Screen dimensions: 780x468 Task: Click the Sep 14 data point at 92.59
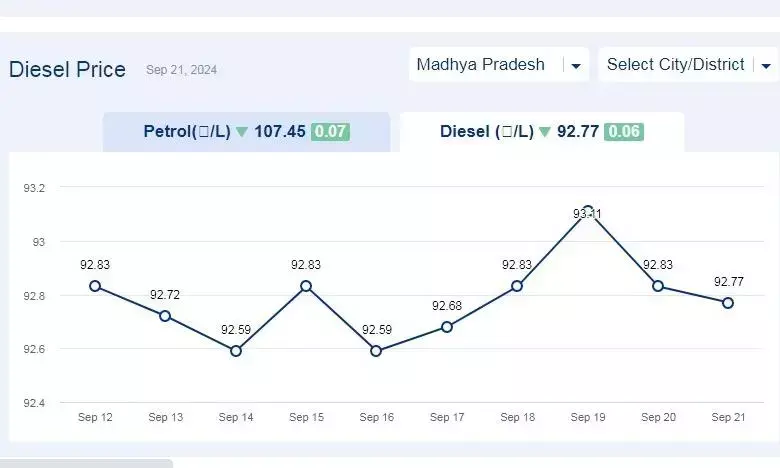coord(236,351)
